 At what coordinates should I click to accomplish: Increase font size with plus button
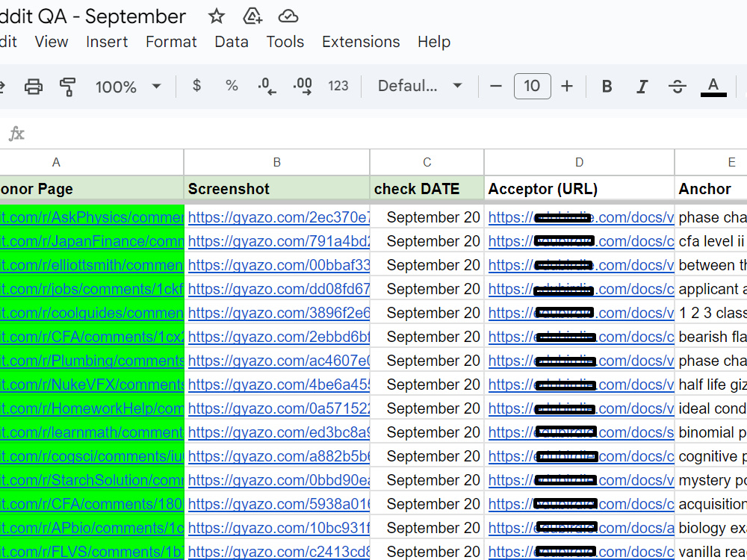567,86
